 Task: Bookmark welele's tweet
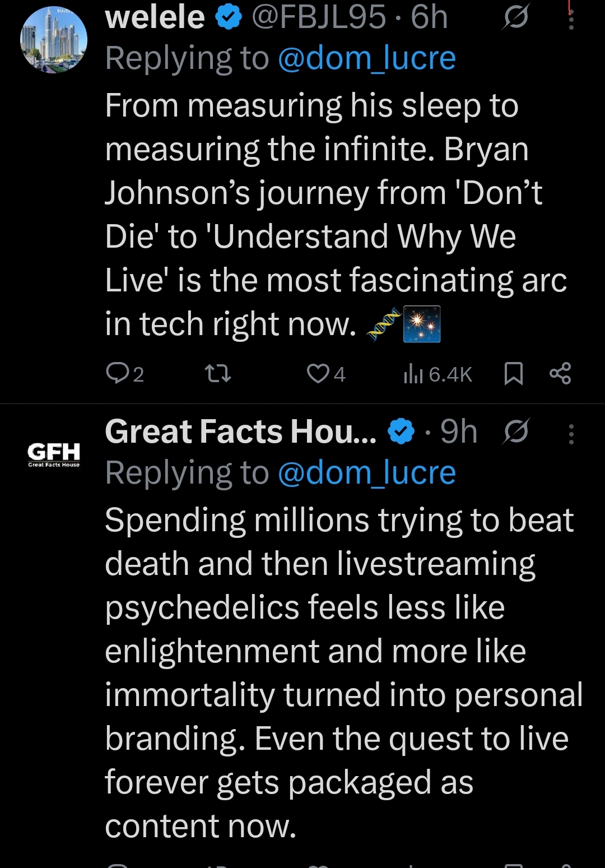point(513,374)
